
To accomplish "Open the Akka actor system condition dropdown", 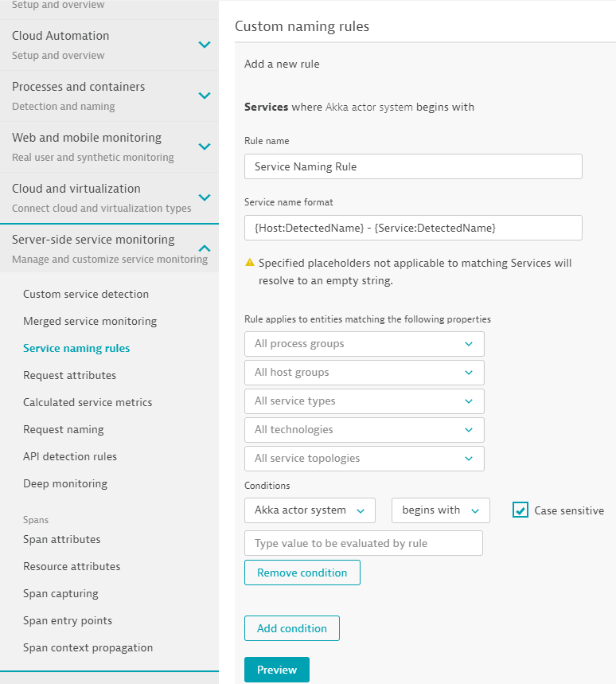I will click(309, 510).
